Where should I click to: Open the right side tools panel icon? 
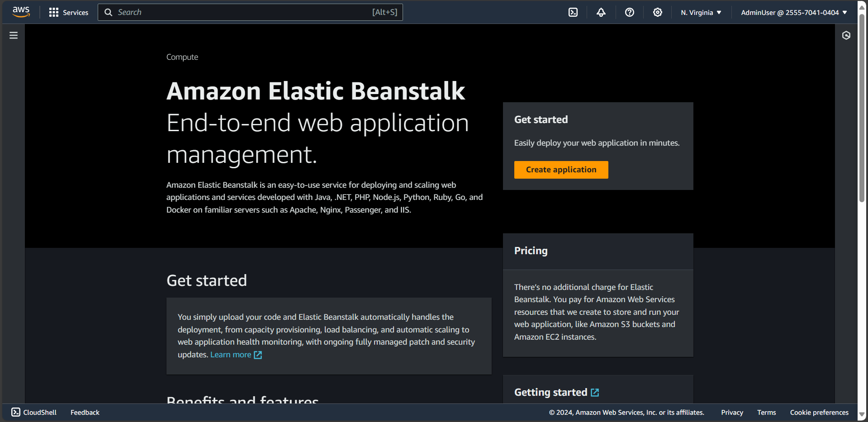(846, 35)
